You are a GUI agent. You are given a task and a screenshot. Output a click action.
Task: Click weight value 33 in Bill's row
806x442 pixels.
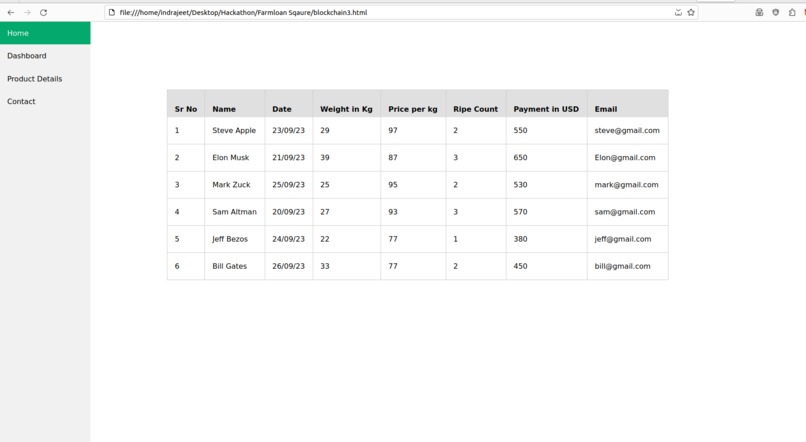[x=325, y=266]
